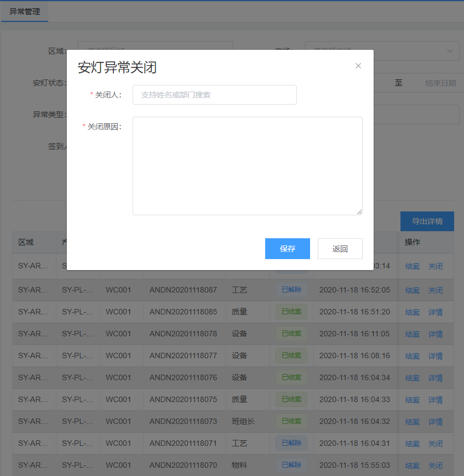
Task: Click the 已结案 status tag for ANDN20201118075
Action: tap(291, 399)
